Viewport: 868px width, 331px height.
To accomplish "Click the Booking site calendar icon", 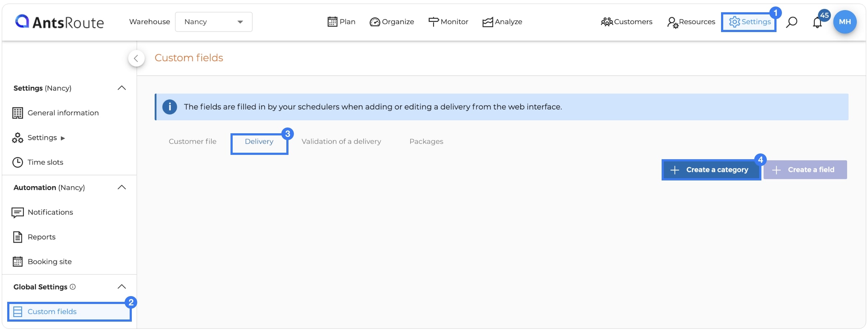I will (18, 261).
